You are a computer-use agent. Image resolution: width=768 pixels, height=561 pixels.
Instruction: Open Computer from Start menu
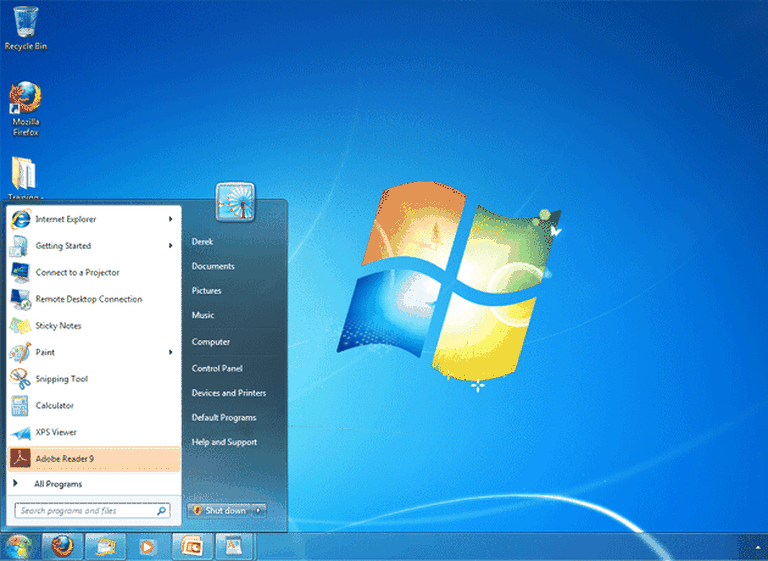coord(211,342)
